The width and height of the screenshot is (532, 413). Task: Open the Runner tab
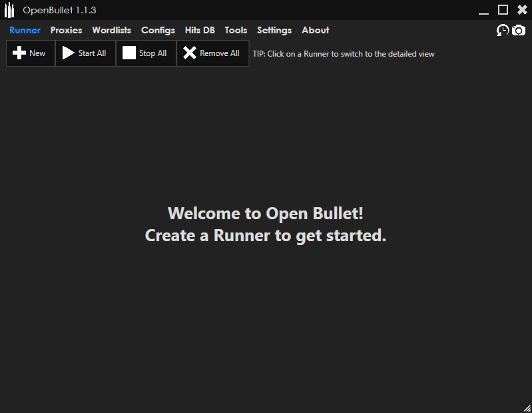(x=25, y=30)
